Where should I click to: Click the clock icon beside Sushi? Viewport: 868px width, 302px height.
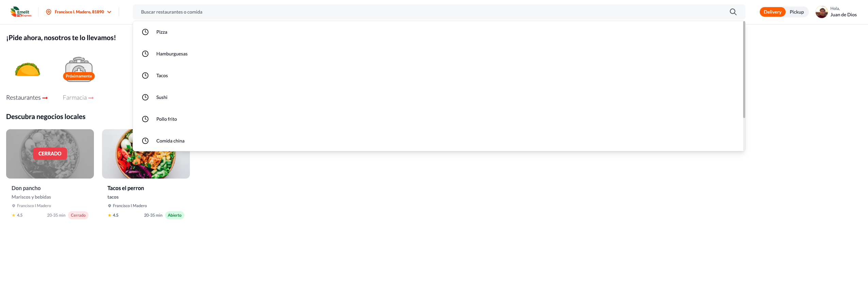[145, 97]
